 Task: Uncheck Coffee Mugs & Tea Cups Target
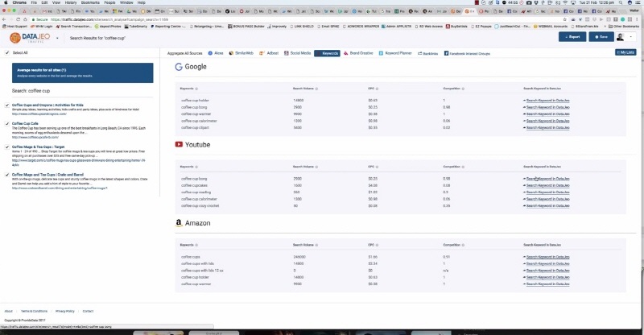point(7,147)
